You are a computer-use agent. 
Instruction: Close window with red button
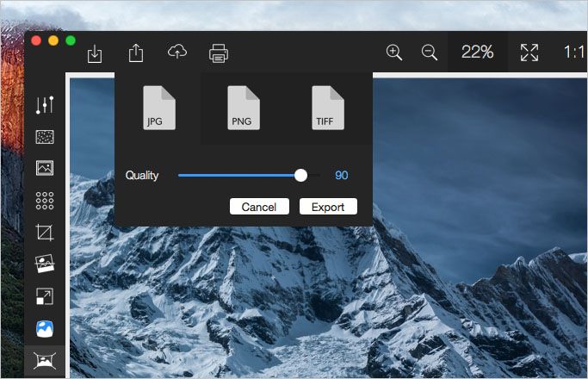(x=36, y=40)
